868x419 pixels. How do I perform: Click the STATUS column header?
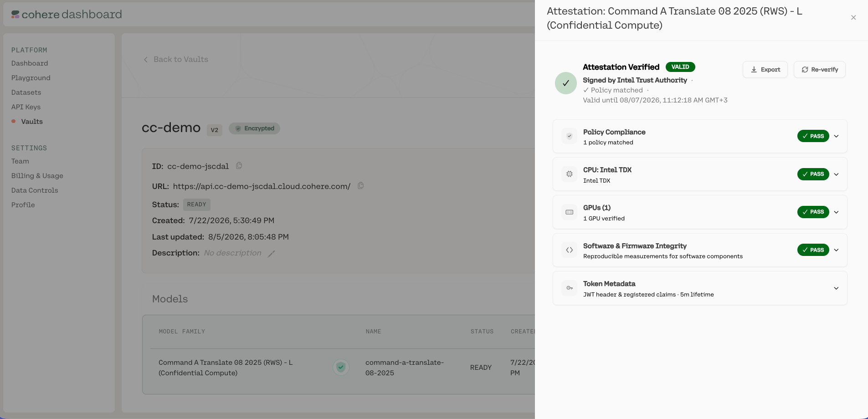[x=482, y=332]
